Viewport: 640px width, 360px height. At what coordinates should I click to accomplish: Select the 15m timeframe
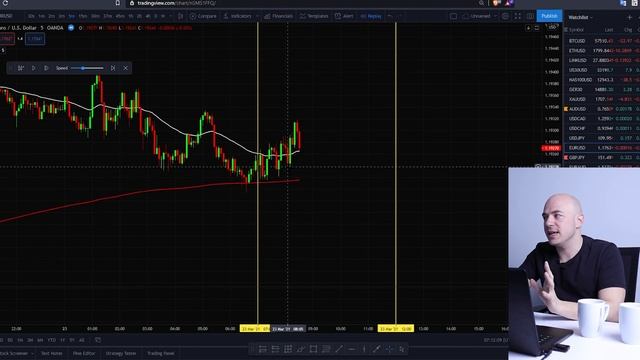[x=83, y=16]
